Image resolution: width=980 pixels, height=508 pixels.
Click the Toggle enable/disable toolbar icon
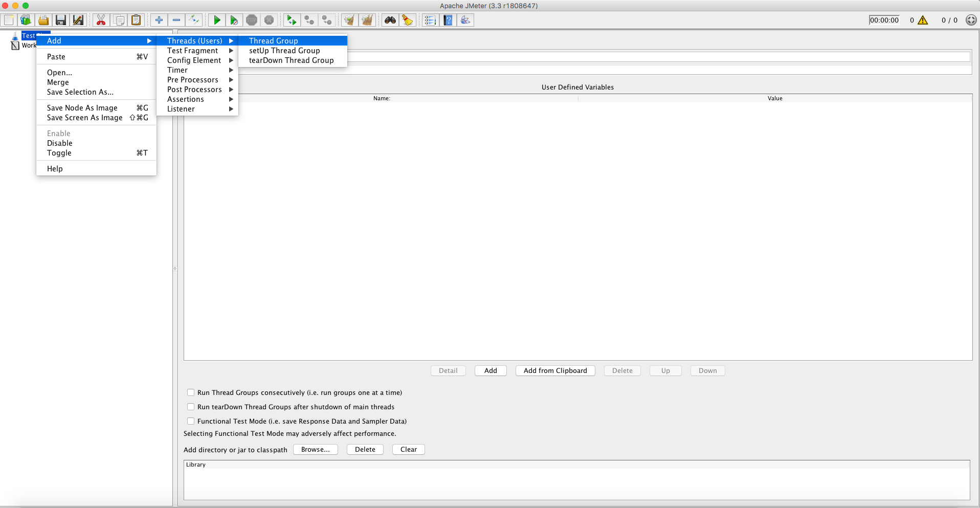(x=194, y=20)
